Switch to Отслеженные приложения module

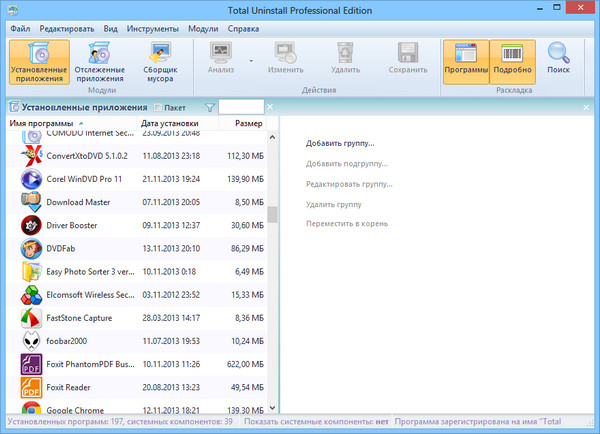(x=100, y=61)
